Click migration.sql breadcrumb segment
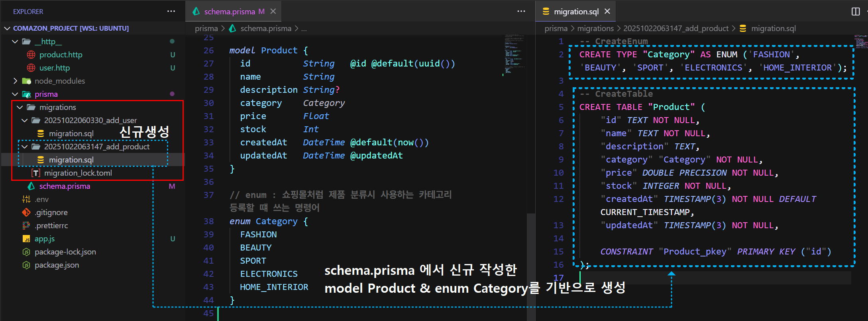The image size is (868, 321). pos(773,28)
